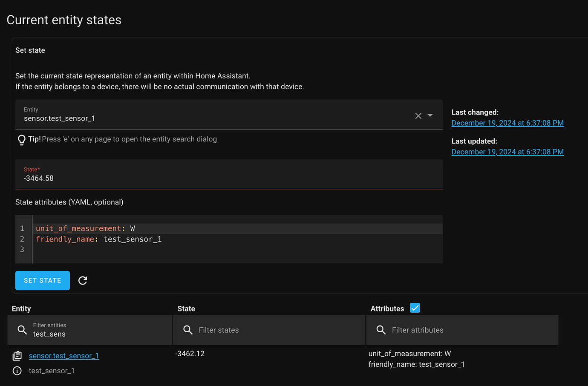Image resolution: width=588 pixels, height=386 pixels.
Task: Click the lightbulb Tip icon
Action: click(21, 139)
